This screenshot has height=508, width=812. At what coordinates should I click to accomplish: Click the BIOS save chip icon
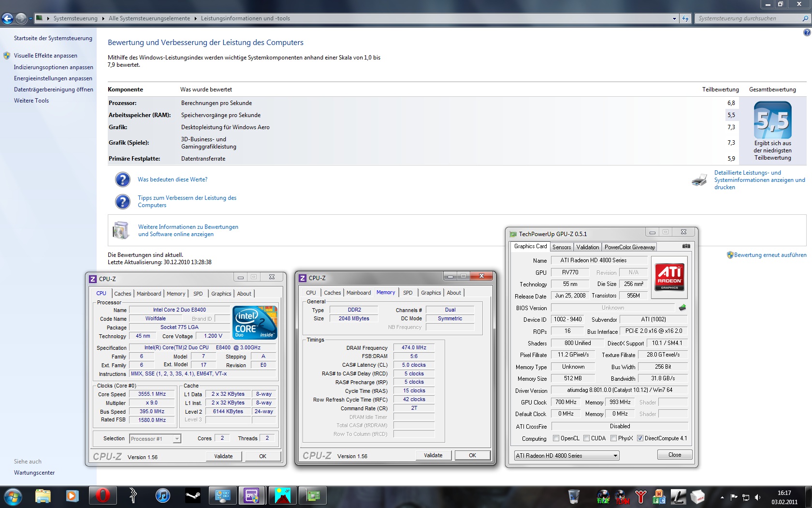[682, 308]
